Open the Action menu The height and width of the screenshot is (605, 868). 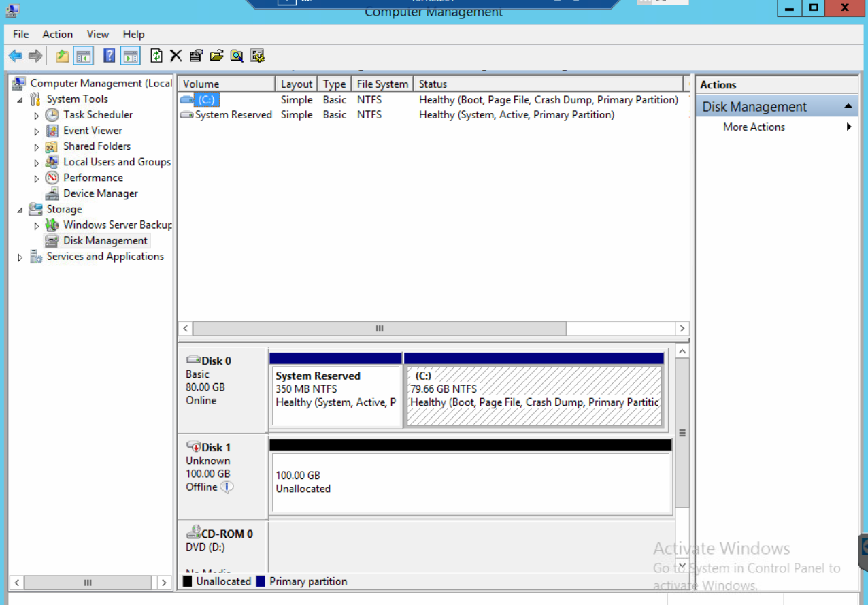point(58,34)
